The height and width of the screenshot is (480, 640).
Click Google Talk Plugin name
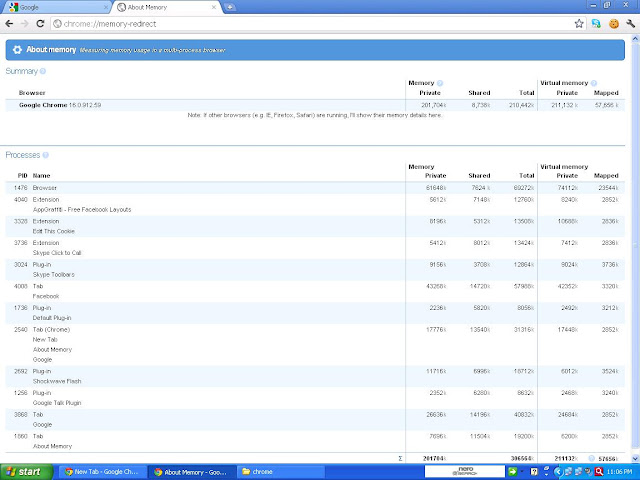(57, 403)
